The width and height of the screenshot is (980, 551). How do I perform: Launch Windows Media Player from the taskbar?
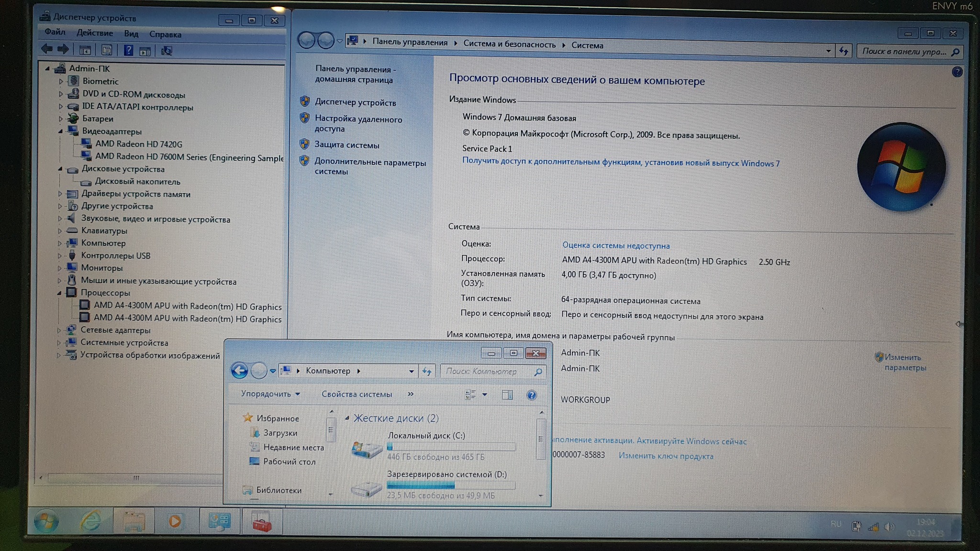[x=175, y=521]
